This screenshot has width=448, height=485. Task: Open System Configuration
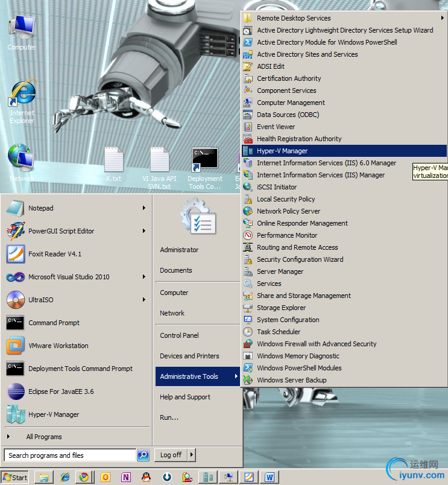(x=344, y=320)
